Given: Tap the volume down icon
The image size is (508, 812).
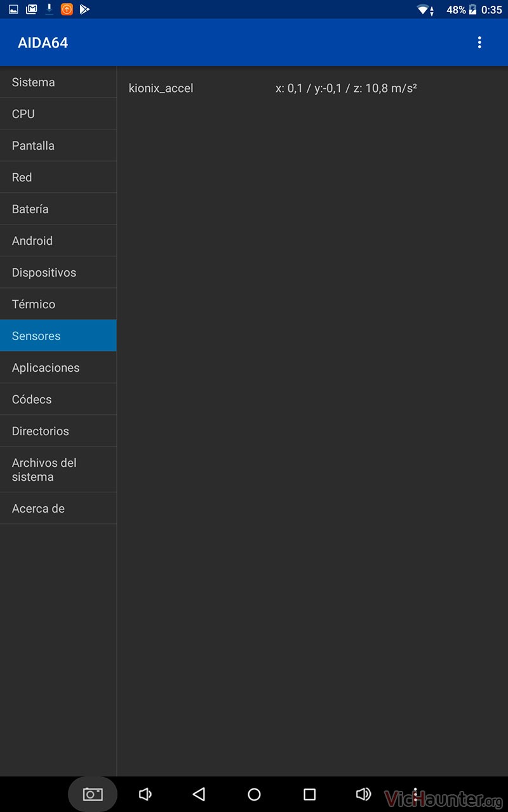Looking at the screenshot, I should [145, 794].
